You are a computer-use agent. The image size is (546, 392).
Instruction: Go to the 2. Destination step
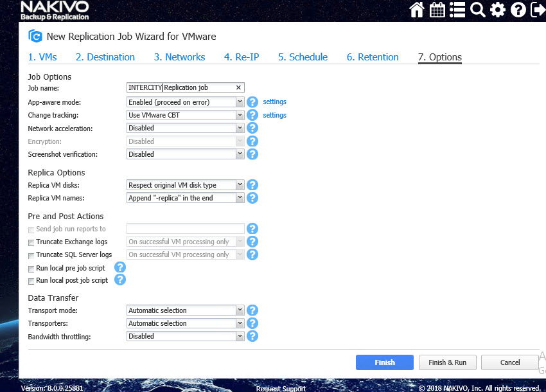pyautogui.click(x=105, y=57)
